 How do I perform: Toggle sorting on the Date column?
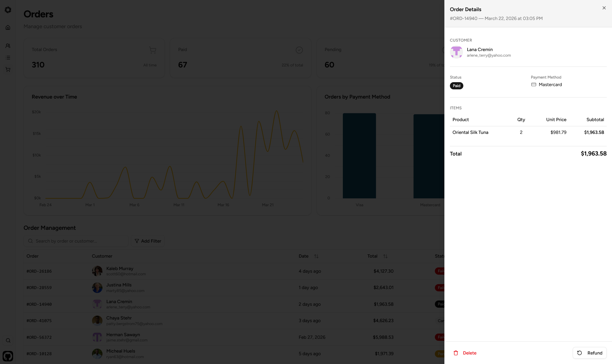point(317,256)
